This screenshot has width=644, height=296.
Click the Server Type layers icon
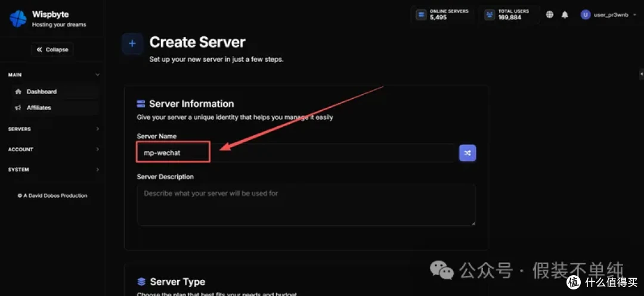[141, 282]
